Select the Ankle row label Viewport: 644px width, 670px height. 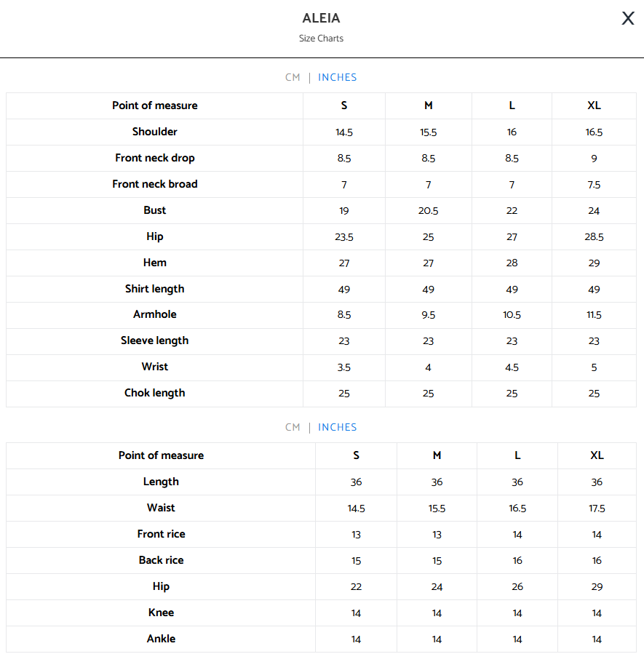(161, 639)
